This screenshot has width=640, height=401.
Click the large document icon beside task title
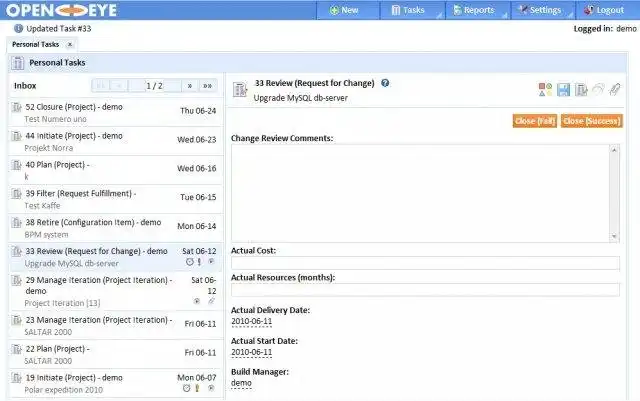(x=240, y=89)
